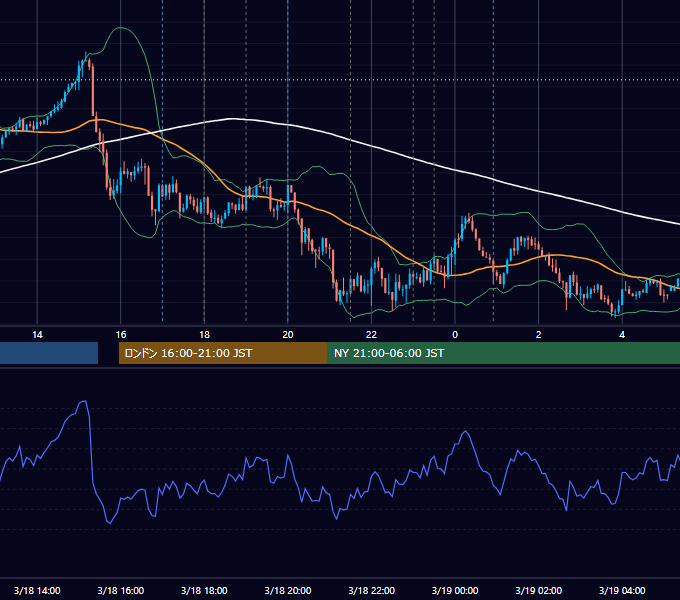Select the unlabeled blue session bar

click(49, 353)
